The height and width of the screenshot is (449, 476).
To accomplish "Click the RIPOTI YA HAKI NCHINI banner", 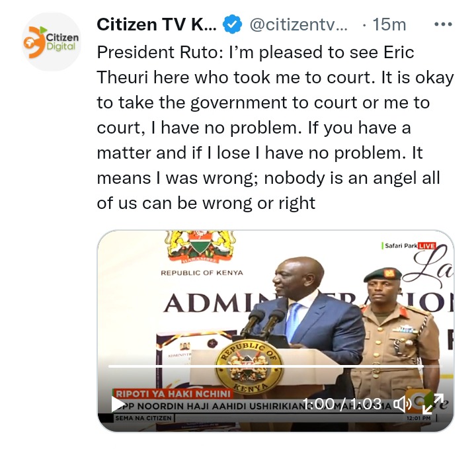I will [x=173, y=393].
